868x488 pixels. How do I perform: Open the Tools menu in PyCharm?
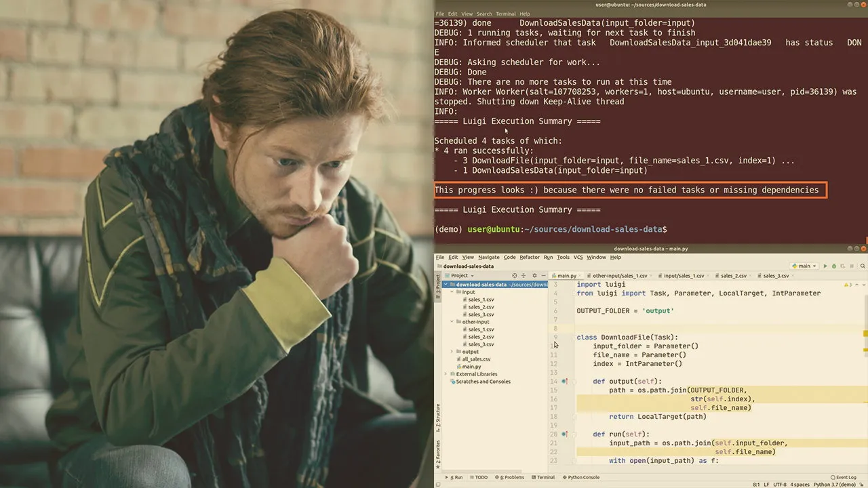tap(563, 258)
